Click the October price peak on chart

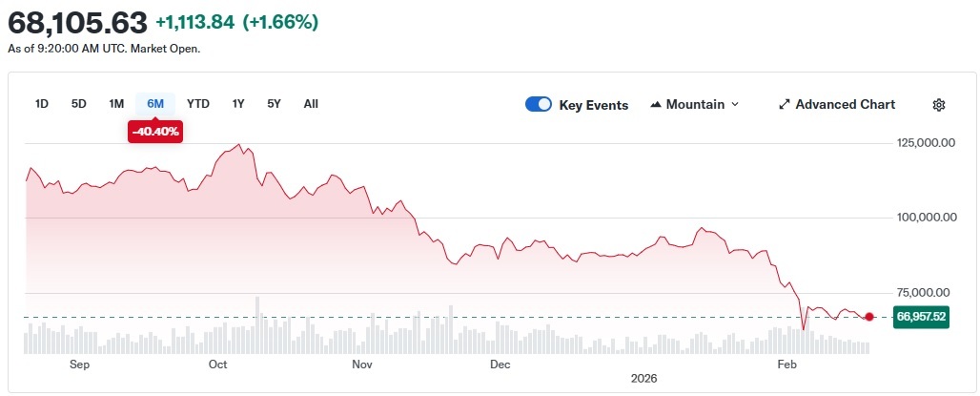pos(238,146)
